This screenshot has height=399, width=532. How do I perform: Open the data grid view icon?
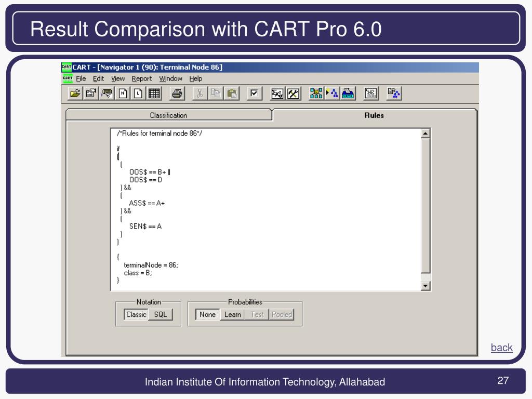point(154,94)
